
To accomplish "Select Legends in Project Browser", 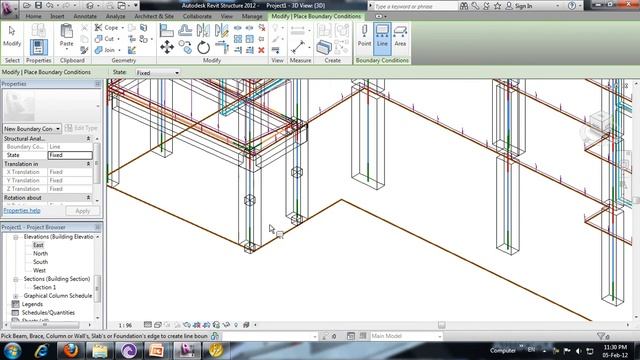I will coord(32,304).
